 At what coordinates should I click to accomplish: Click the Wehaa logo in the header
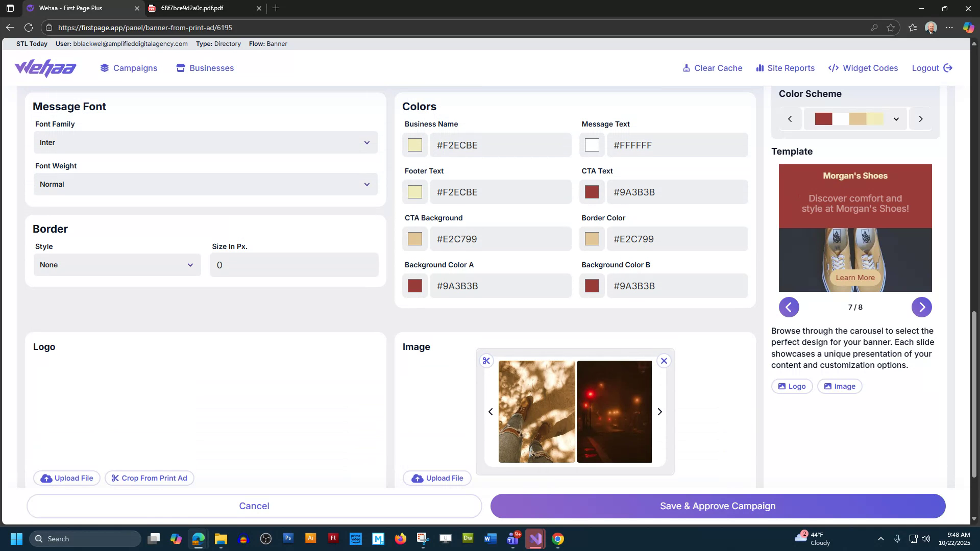point(45,68)
